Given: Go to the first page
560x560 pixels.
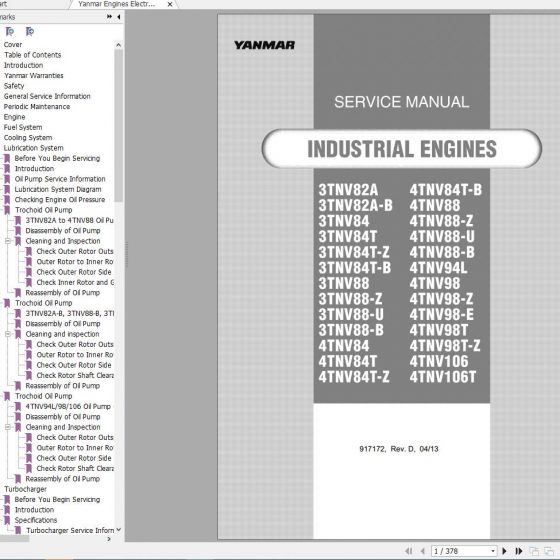Looking at the screenshot, I should [x=409, y=551].
